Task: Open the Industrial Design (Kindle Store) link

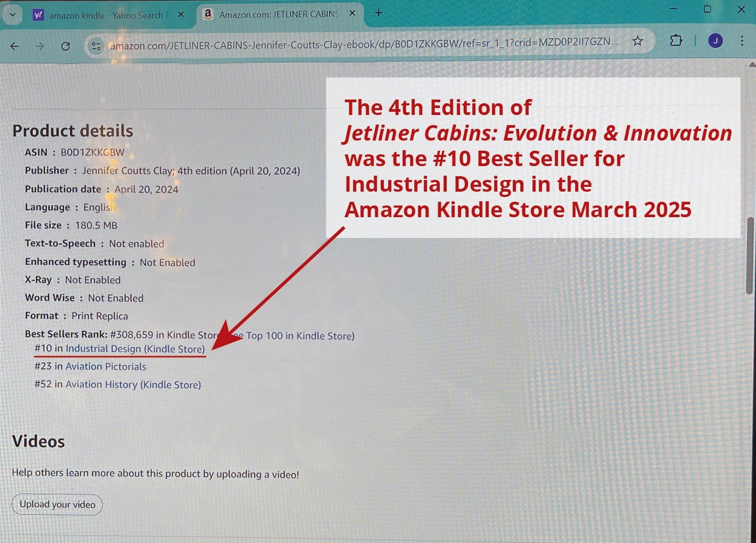Action: 135,349
